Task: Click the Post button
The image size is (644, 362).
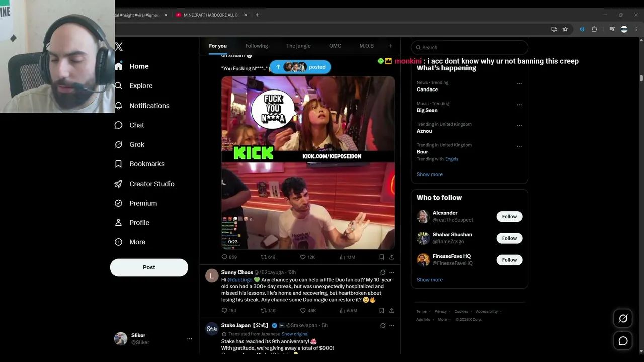Action: 149,267
